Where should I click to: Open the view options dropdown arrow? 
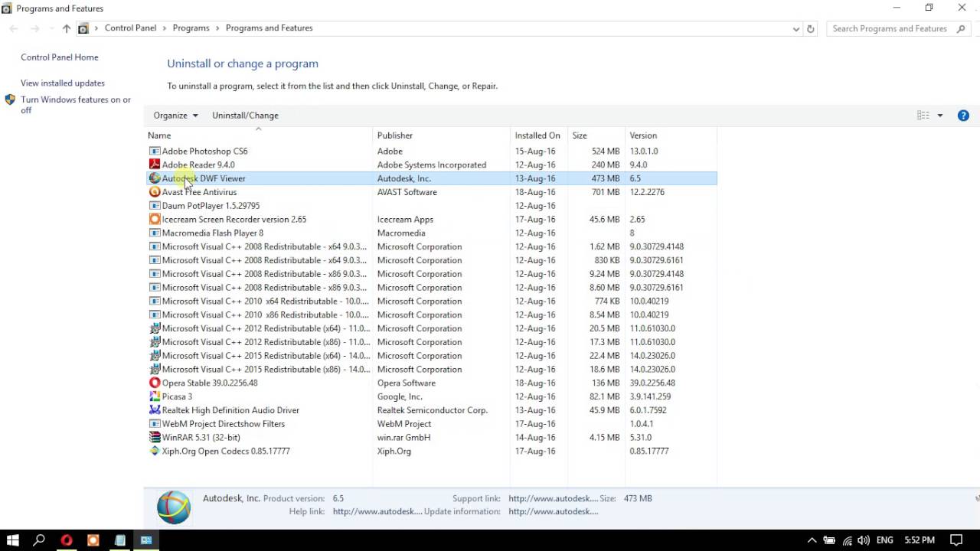coord(940,116)
